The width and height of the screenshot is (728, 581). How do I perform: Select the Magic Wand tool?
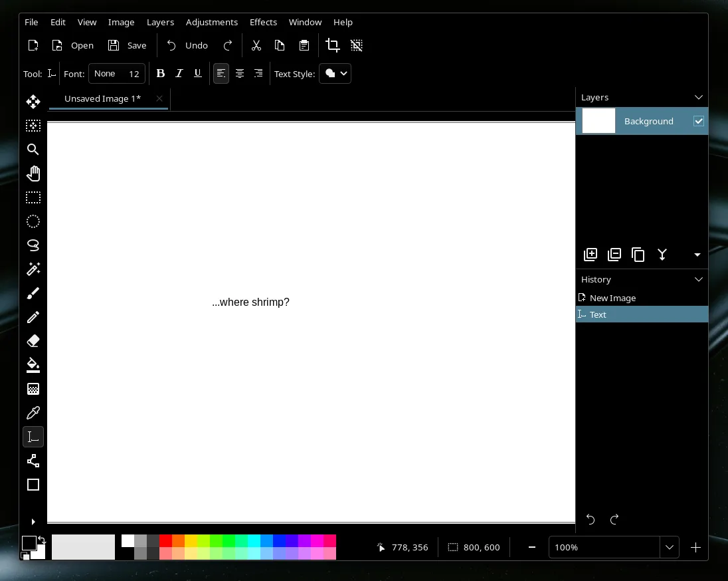(x=33, y=269)
